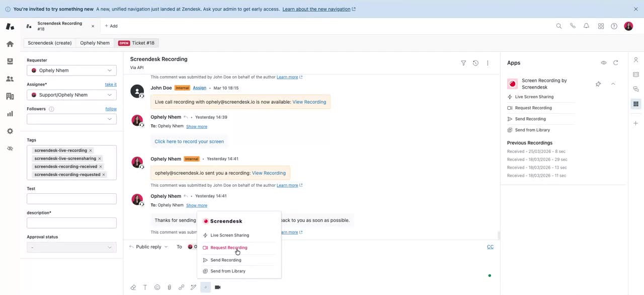Refresh the Apps panel
The width and height of the screenshot is (644, 295).
(615, 63)
